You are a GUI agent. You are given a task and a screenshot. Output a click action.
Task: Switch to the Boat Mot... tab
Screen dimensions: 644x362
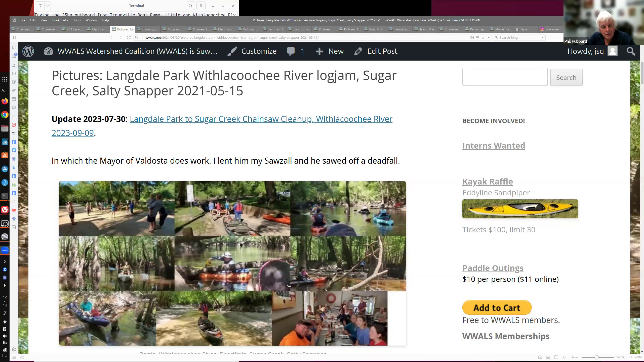375,29
